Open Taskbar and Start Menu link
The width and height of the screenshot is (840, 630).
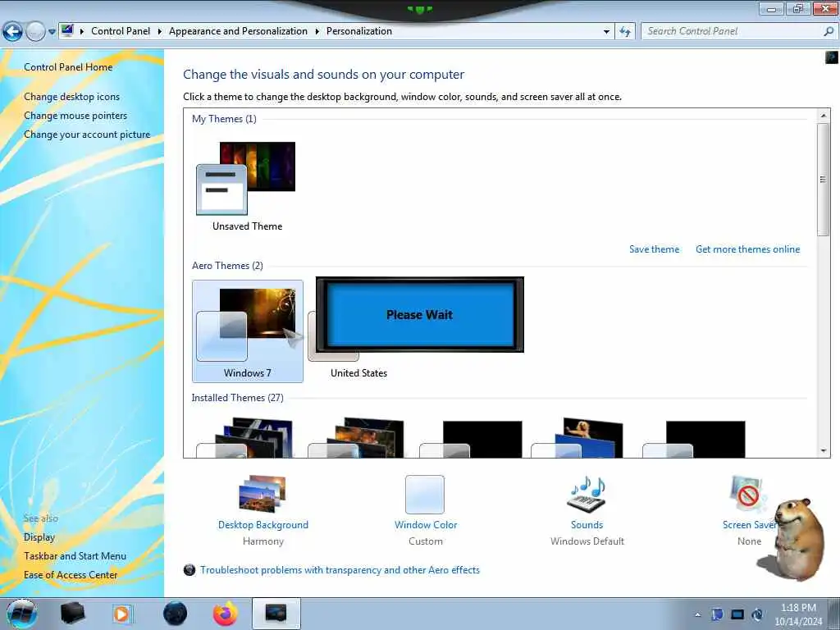(75, 556)
